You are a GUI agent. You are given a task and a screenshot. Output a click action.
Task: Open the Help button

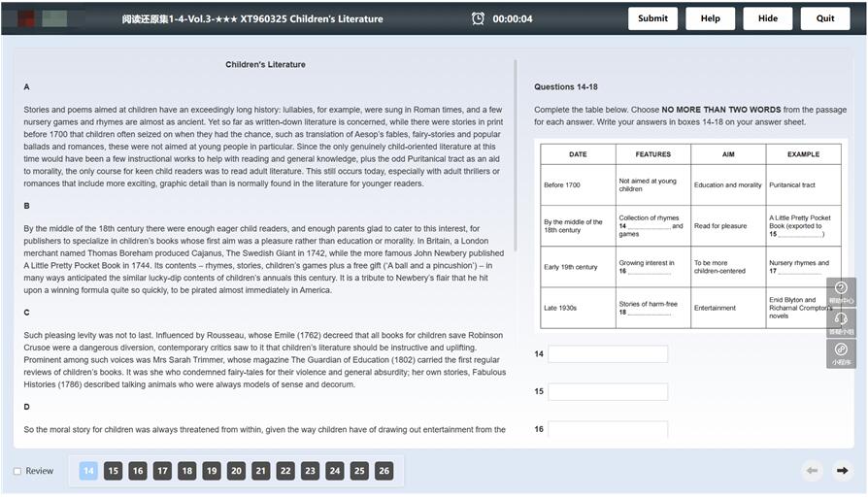pos(711,18)
